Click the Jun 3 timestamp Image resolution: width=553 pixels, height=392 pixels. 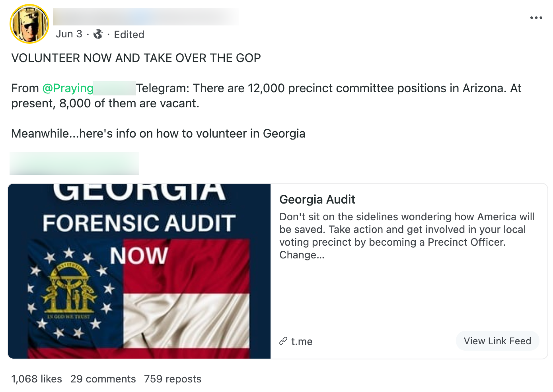[x=69, y=34]
